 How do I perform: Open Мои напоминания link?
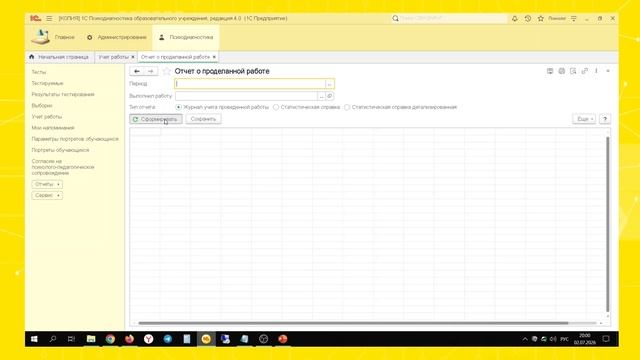click(x=53, y=128)
